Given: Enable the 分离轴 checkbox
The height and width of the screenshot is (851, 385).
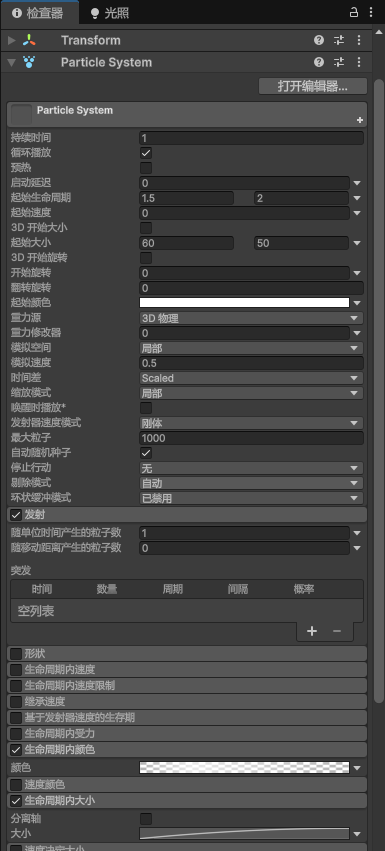Looking at the screenshot, I should (x=146, y=819).
